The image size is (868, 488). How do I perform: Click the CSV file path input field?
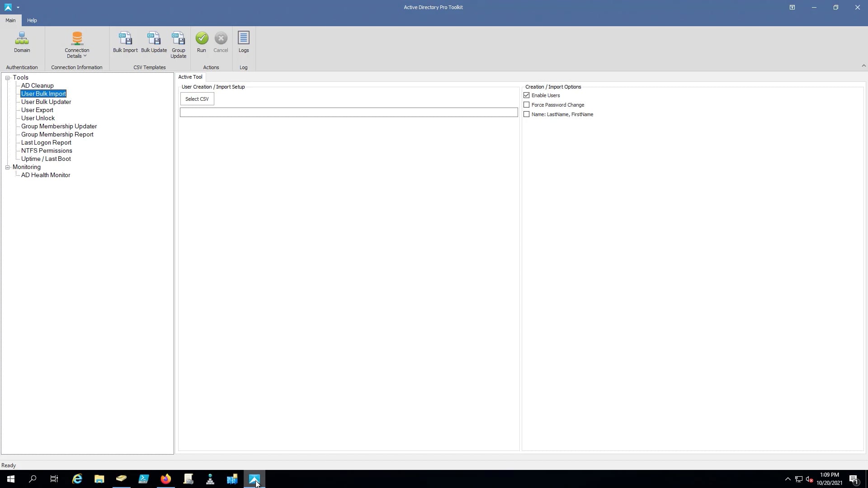[x=349, y=112]
